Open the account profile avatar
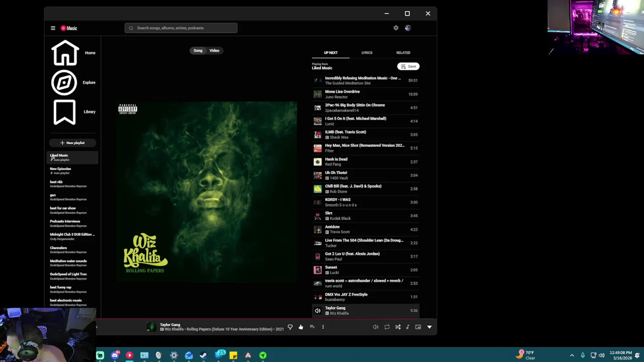The width and height of the screenshot is (644, 362). [x=408, y=28]
